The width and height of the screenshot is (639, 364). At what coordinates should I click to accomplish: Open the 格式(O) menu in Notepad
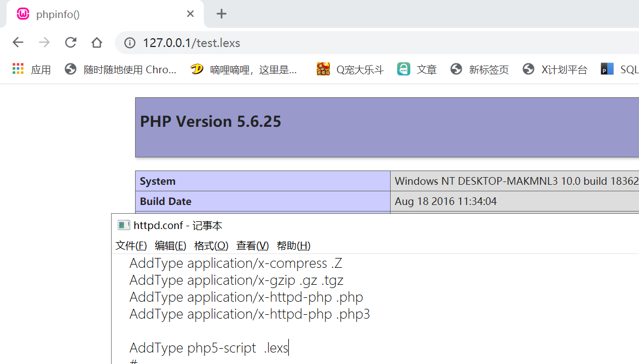(211, 245)
